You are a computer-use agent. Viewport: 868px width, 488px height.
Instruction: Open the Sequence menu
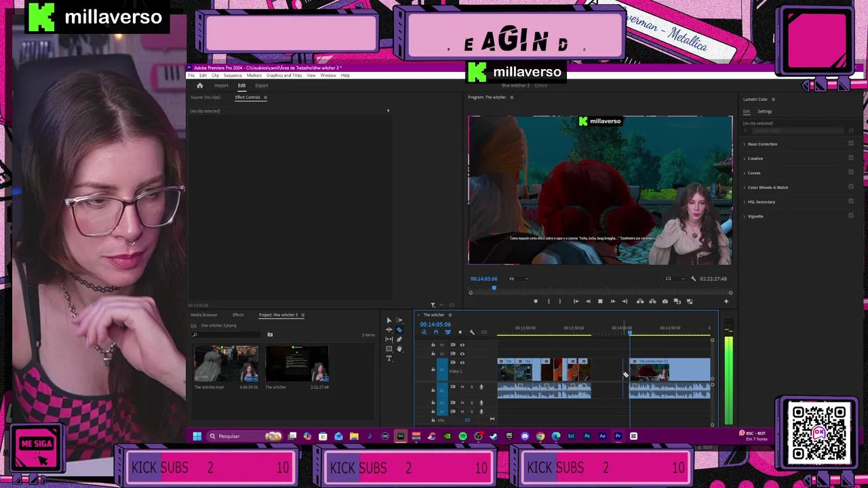[233, 75]
